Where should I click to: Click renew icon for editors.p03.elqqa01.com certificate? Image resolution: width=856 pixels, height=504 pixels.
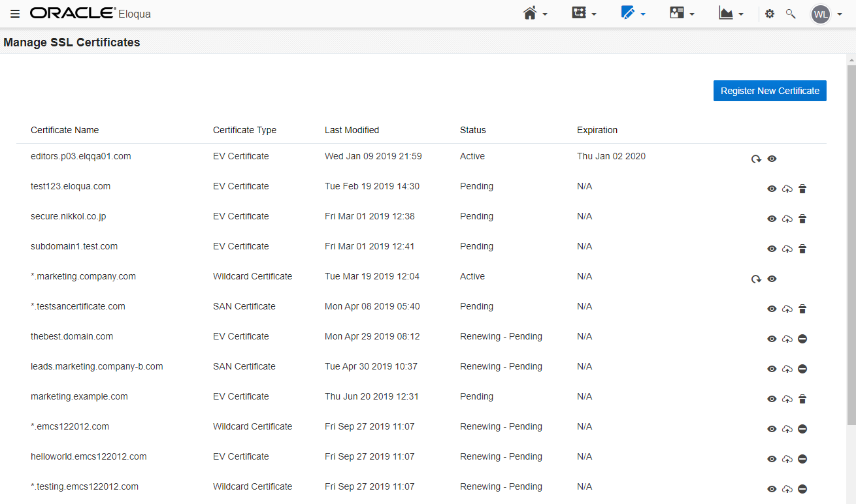click(756, 159)
